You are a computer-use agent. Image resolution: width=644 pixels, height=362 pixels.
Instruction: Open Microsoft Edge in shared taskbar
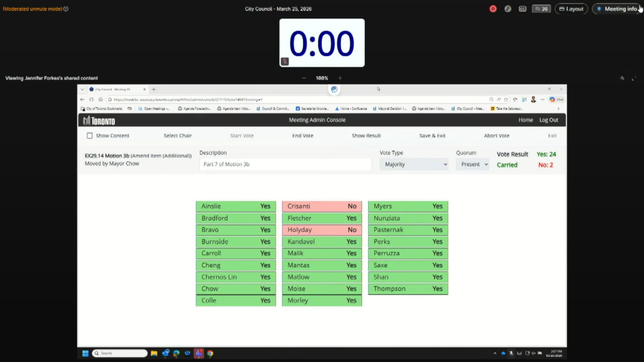pyautogui.click(x=176, y=353)
